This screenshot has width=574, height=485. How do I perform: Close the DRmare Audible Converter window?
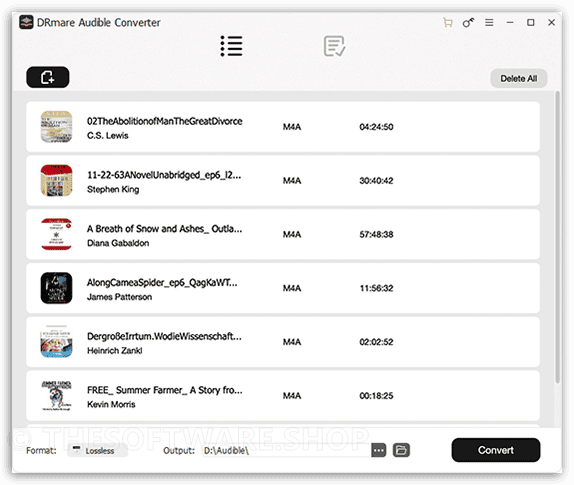coord(551,23)
